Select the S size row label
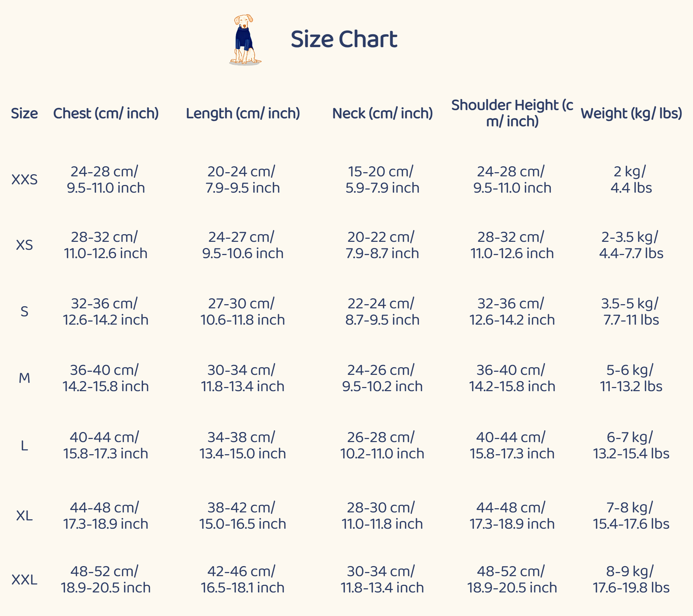693x616 pixels. (x=24, y=311)
